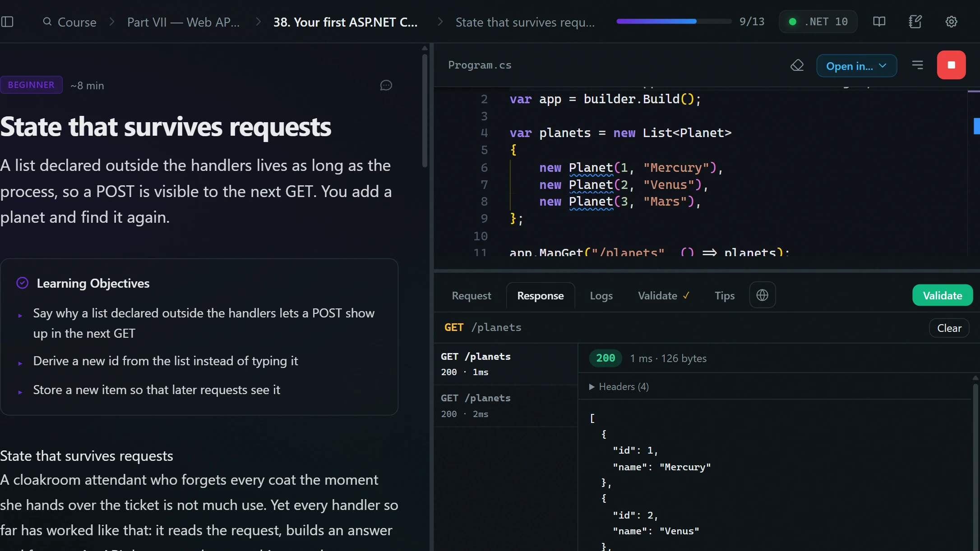The image size is (980, 551).
Task: Stop the running app with red button
Action: click(x=951, y=65)
